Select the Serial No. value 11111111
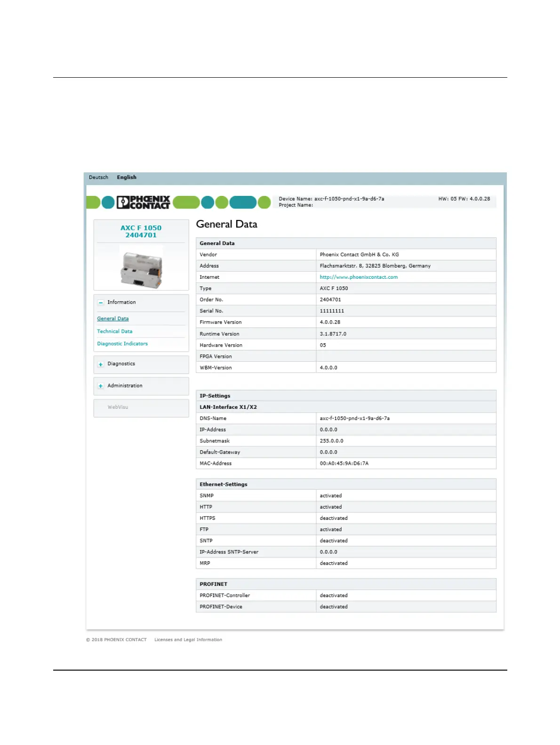Image resolution: width=560 pixels, height=745 pixels. (332, 311)
